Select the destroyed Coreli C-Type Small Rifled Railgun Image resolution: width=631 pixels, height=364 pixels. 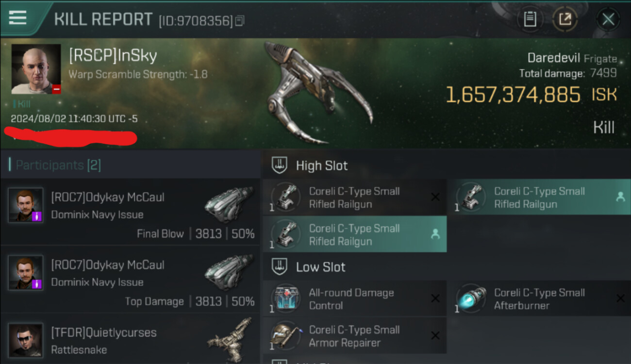(355, 198)
